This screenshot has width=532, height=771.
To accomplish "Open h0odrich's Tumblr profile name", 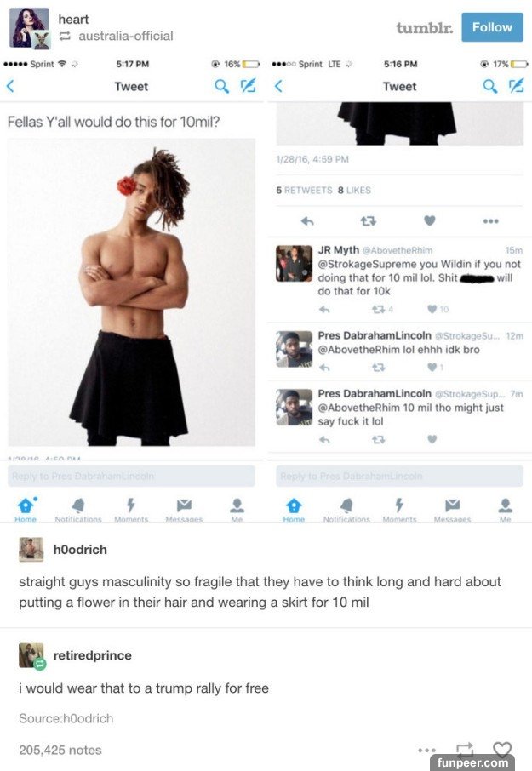I will pyautogui.click(x=80, y=549).
